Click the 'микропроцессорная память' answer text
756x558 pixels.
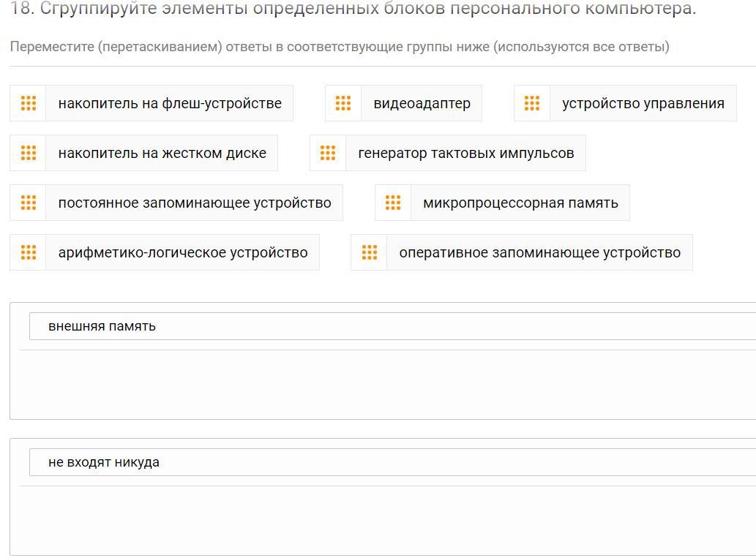(520, 203)
